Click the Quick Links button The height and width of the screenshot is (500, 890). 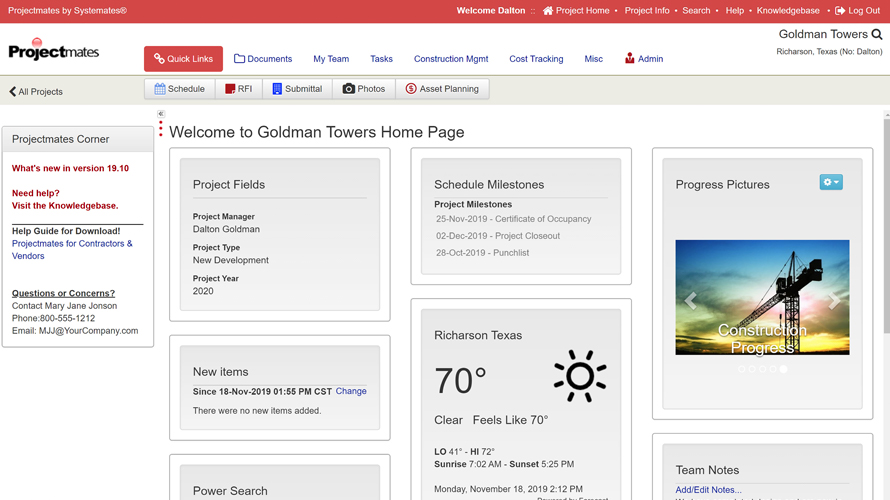point(183,58)
